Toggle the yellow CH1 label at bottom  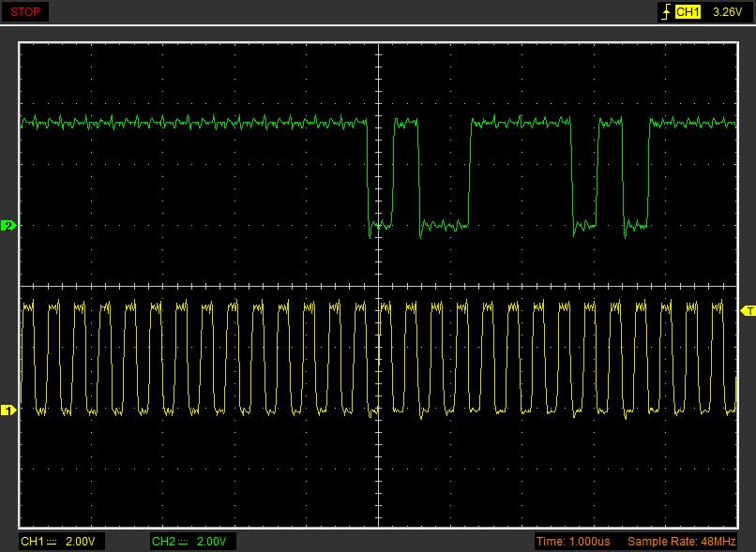[33, 542]
